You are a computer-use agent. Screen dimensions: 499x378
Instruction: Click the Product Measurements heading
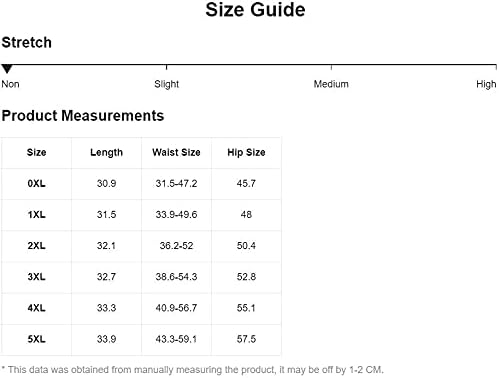click(x=83, y=116)
